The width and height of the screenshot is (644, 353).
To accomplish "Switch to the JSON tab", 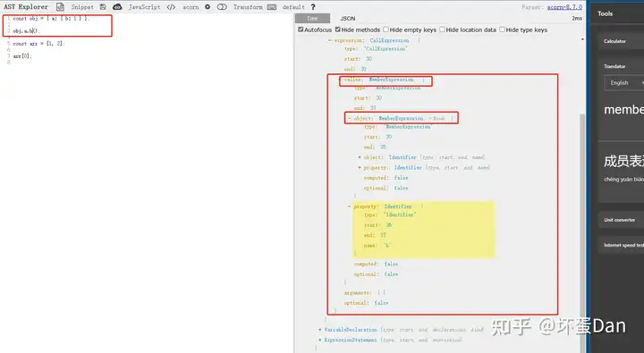I will pos(347,19).
